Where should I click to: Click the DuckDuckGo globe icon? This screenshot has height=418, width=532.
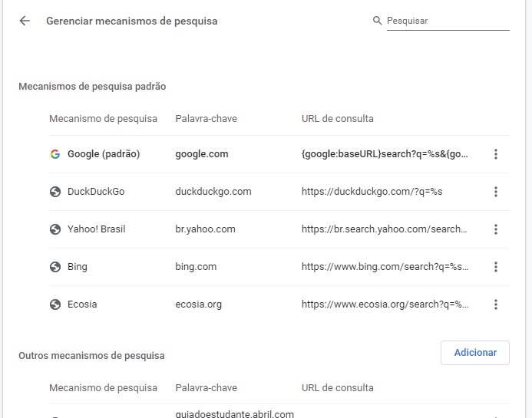click(x=55, y=192)
